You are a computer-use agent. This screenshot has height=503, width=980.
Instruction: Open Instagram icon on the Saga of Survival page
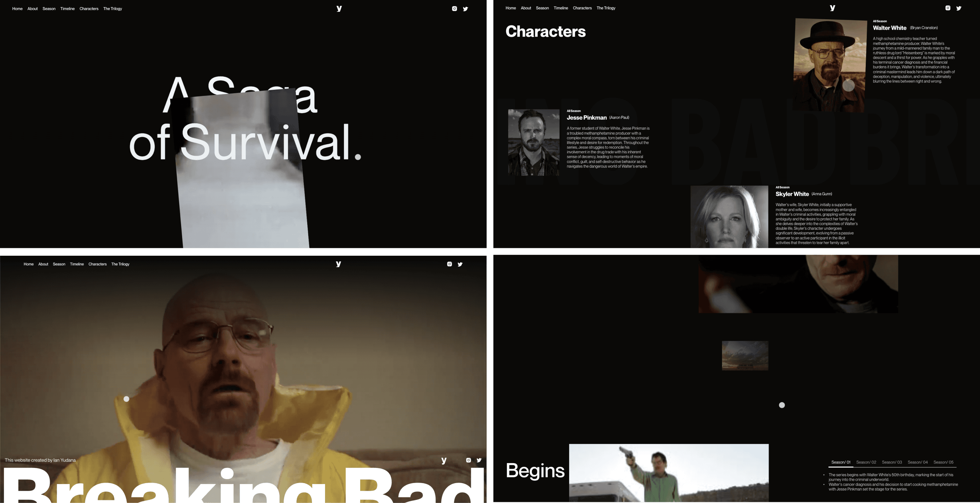point(454,9)
